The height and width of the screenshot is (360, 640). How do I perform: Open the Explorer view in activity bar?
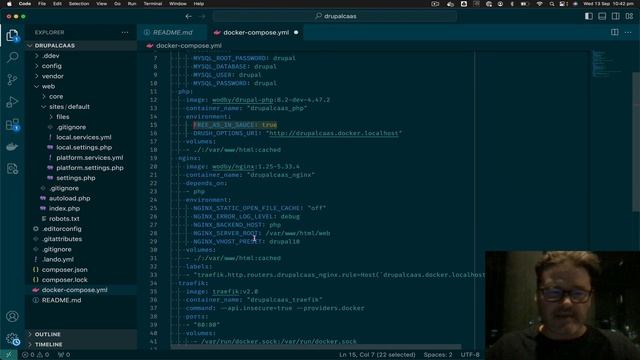tap(12, 35)
